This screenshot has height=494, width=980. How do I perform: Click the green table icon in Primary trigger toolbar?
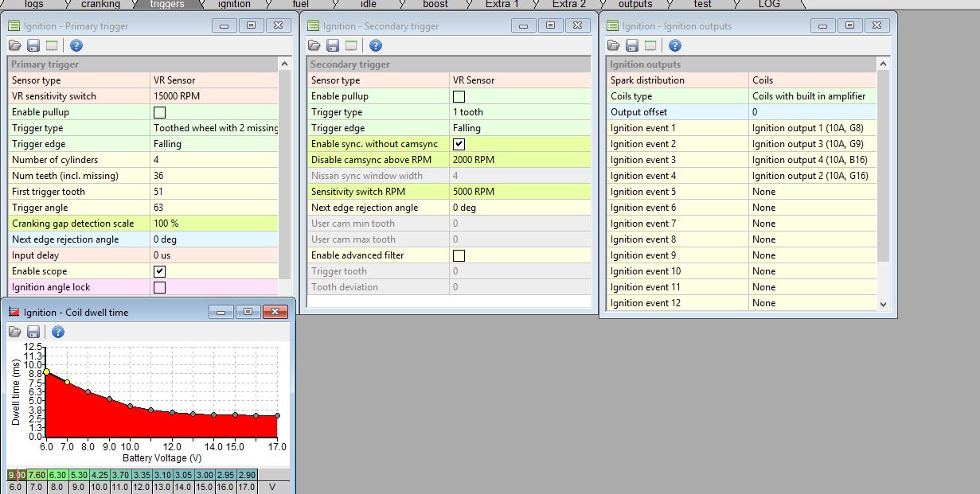coord(52,45)
